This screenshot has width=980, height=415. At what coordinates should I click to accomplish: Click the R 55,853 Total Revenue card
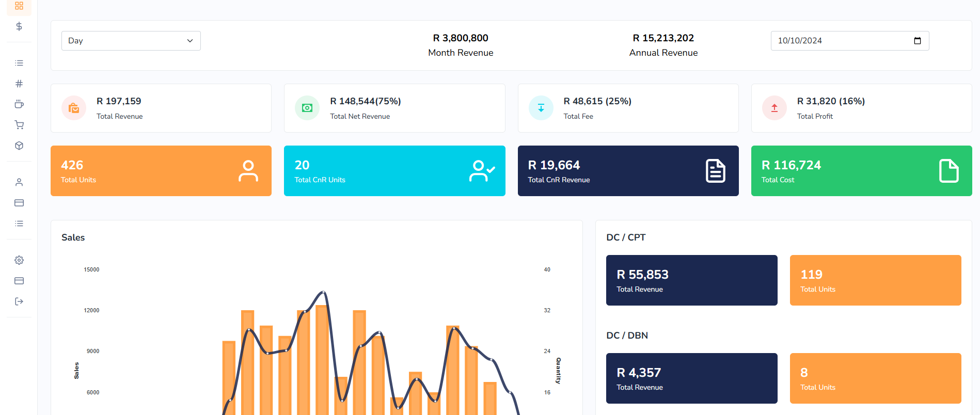point(692,280)
